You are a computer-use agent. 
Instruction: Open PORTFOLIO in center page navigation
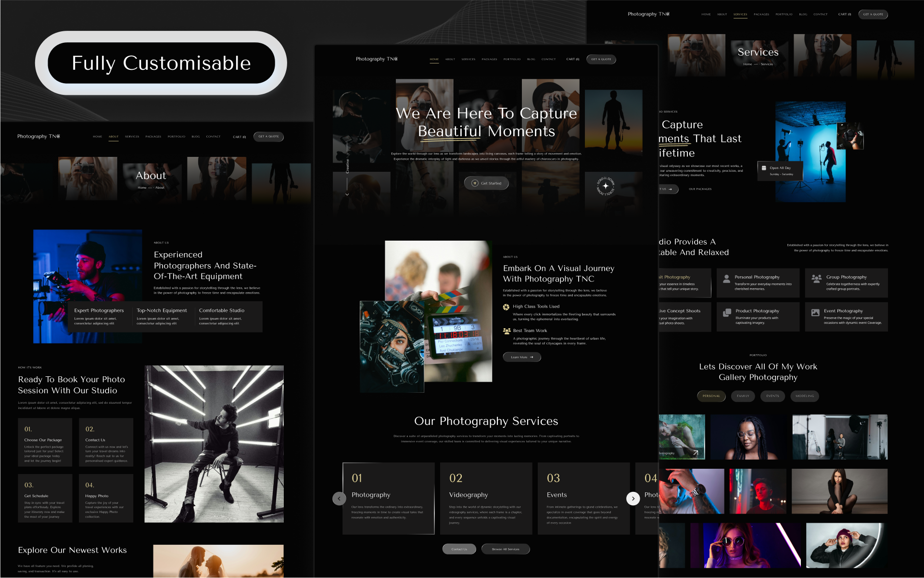click(512, 59)
